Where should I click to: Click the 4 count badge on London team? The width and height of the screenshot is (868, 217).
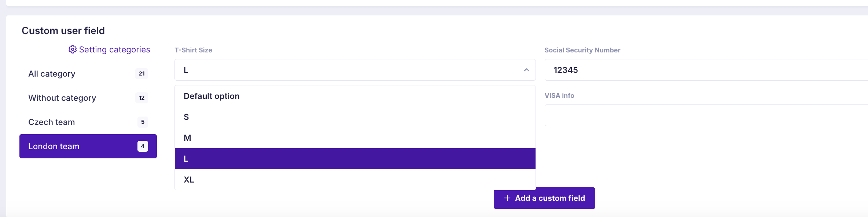pos(143,146)
